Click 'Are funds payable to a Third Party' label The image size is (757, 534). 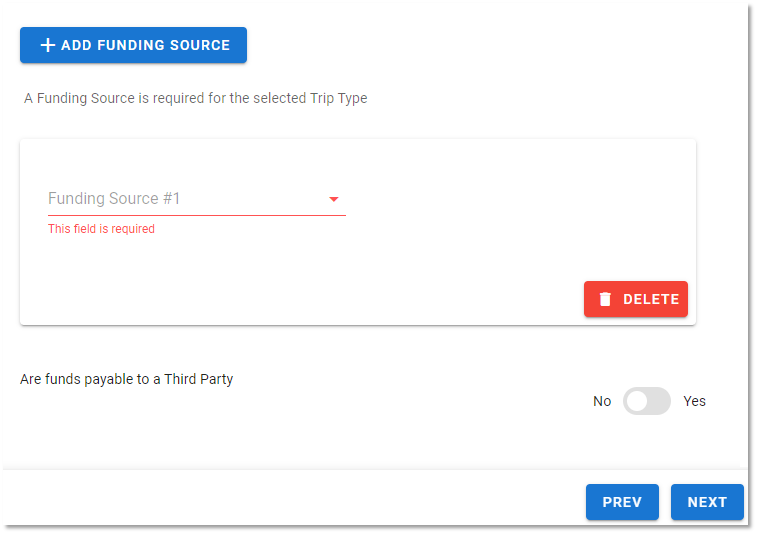click(x=126, y=379)
